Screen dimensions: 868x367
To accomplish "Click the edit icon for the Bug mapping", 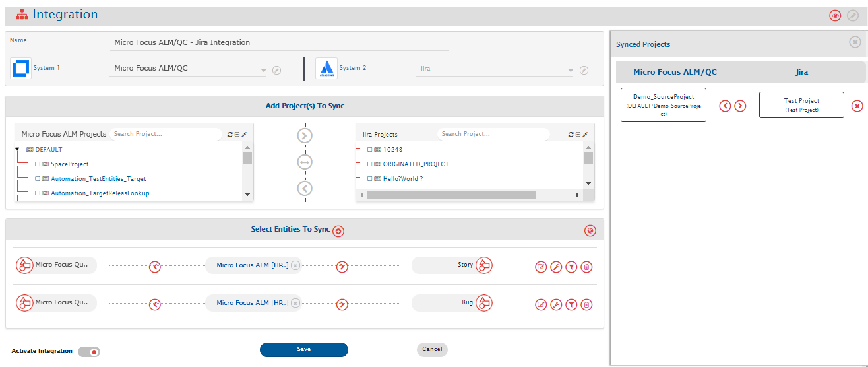I will pyautogui.click(x=541, y=304).
